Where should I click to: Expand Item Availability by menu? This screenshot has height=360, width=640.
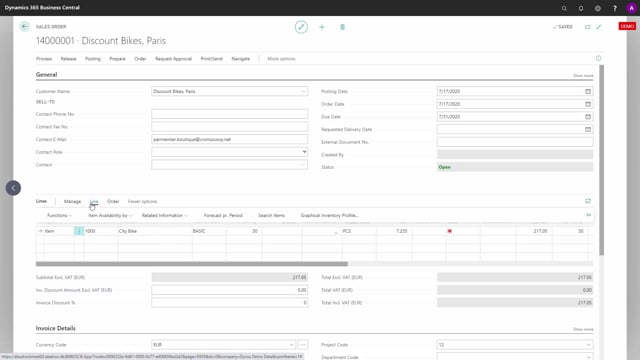click(110, 216)
